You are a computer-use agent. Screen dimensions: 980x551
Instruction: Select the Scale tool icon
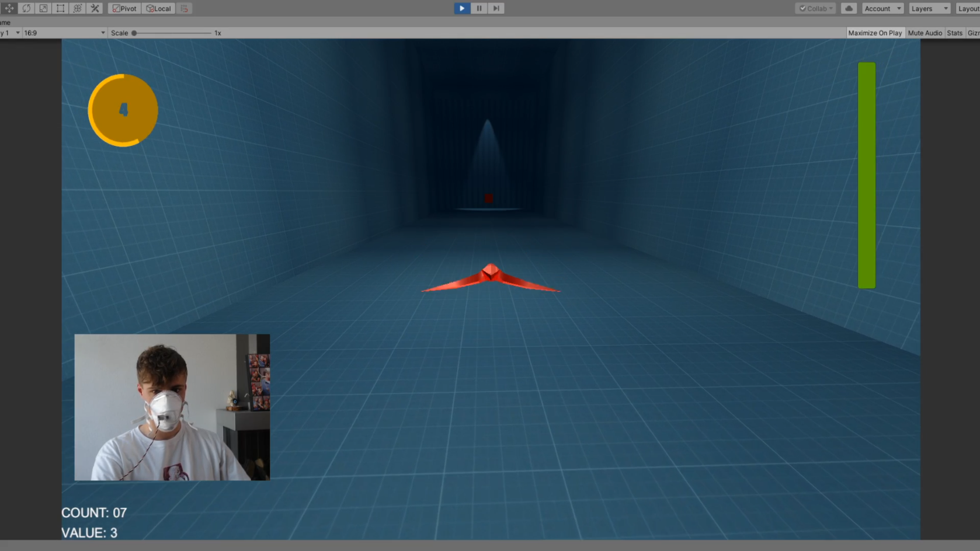pyautogui.click(x=43, y=8)
